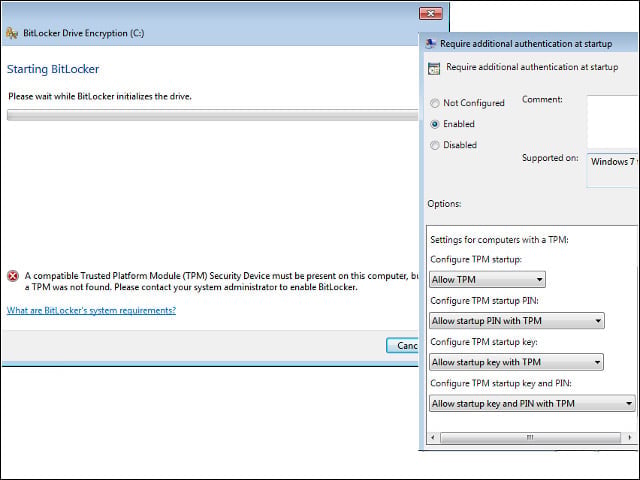
Task: Open the Configure TPM startup dropdown
Action: point(487,280)
